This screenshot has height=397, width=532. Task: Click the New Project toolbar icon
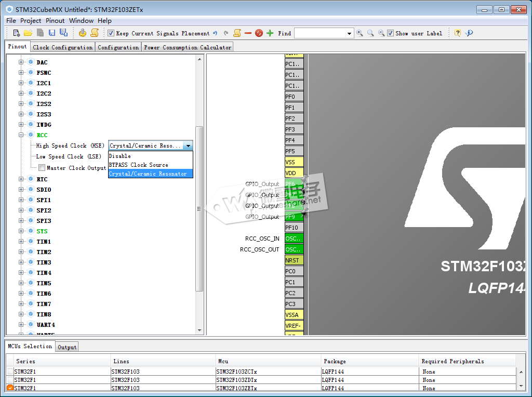(x=16, y=33)
